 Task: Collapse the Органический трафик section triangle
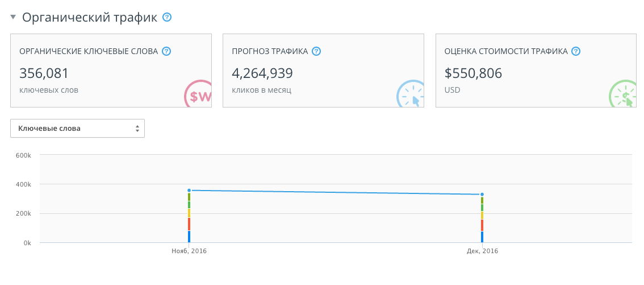point(13,17)
